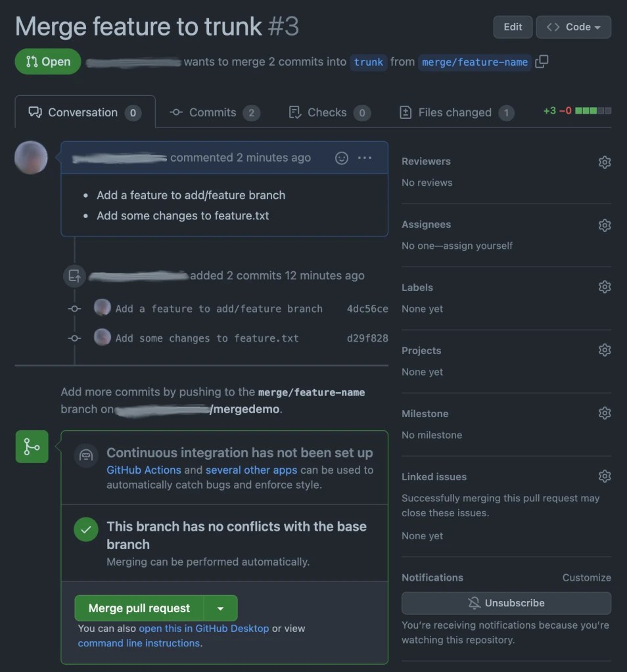Open the Files changed tab
Viewport: 627px width, 672px height.
point(456,112)
